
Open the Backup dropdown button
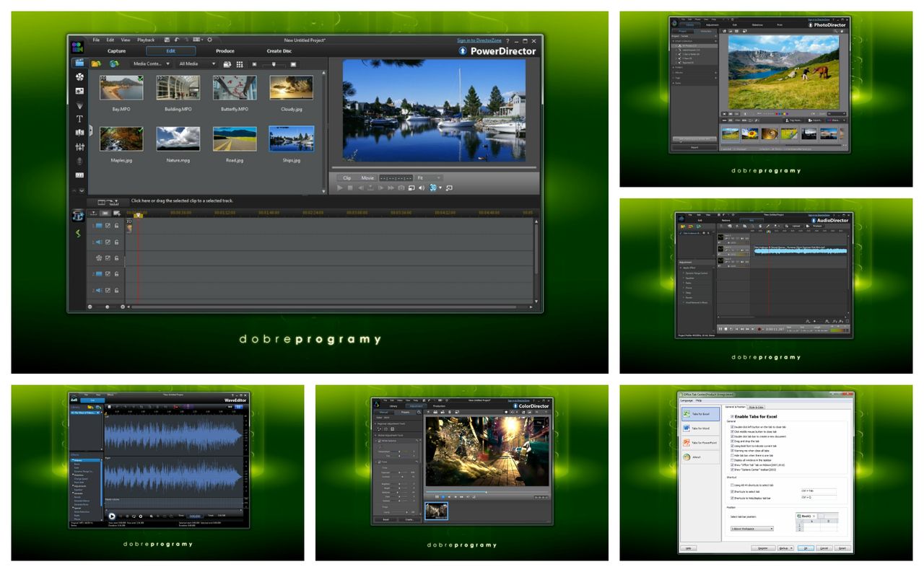tap(785, 548)
